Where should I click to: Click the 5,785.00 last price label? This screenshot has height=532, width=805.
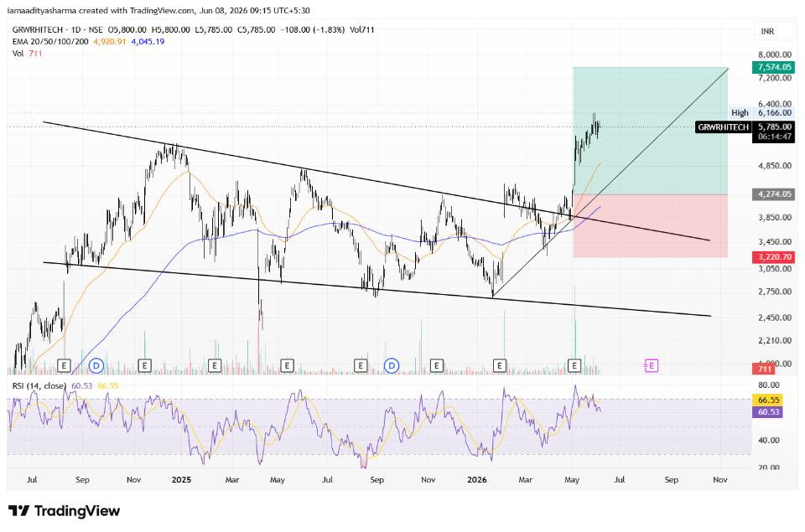pyautogui.click(x=774, y=127)
